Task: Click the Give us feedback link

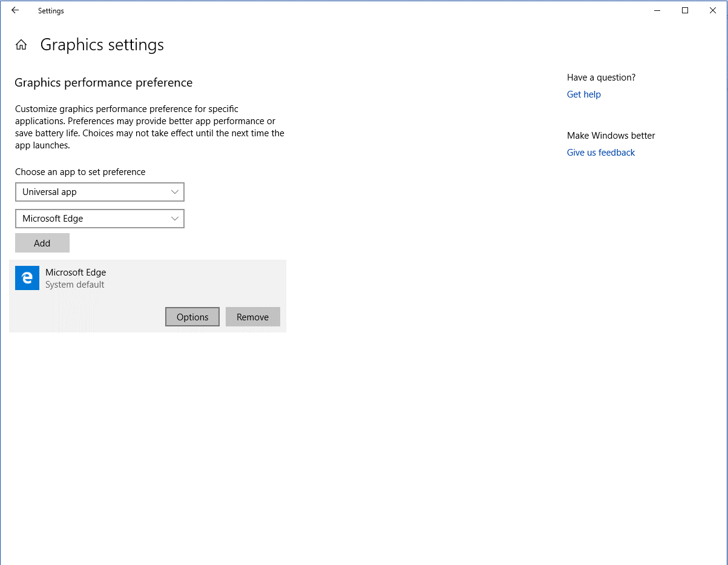Action: click(601, 153)
